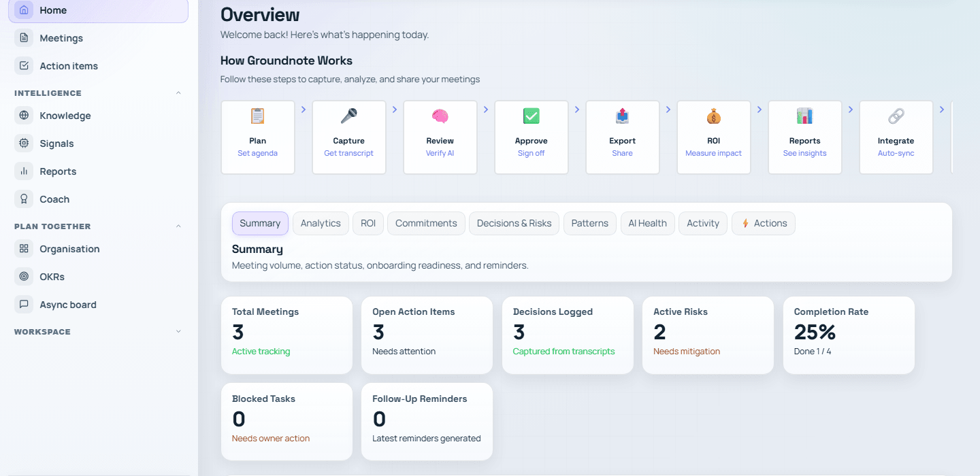The width and height of the screenshot is (980, 476).
Task: Click the Knowledge globe icon
Action: tap(24, 116)
